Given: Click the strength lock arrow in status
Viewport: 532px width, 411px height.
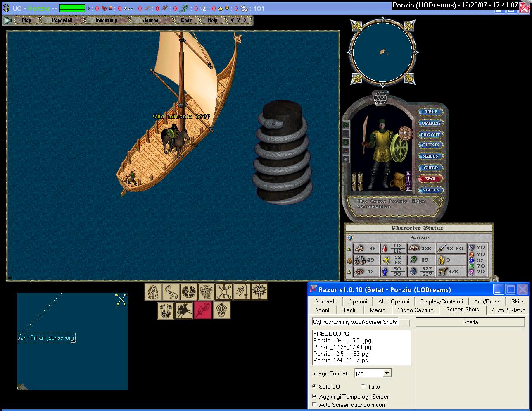Looking at the screenshot, I should (x=349, y=249).
